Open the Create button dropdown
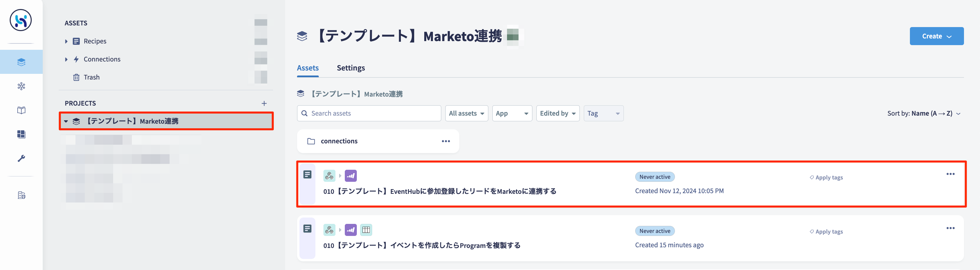Viewport: 980px width, 270px height. click(x=936, y=36)
